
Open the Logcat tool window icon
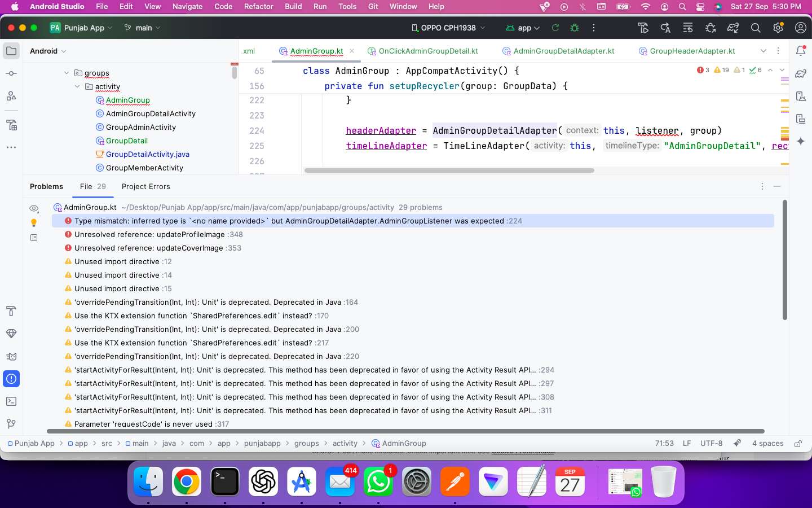(x=11, y=356)
